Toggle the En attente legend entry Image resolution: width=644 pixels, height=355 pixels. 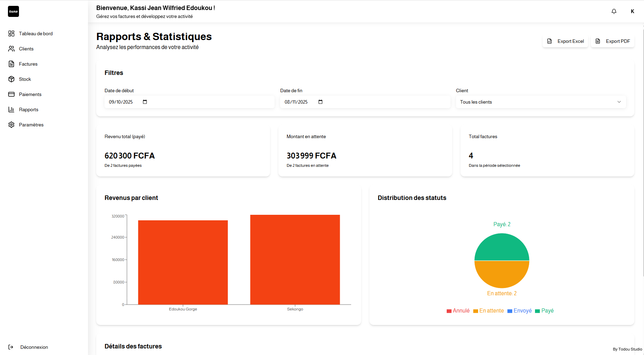[488, 311]
